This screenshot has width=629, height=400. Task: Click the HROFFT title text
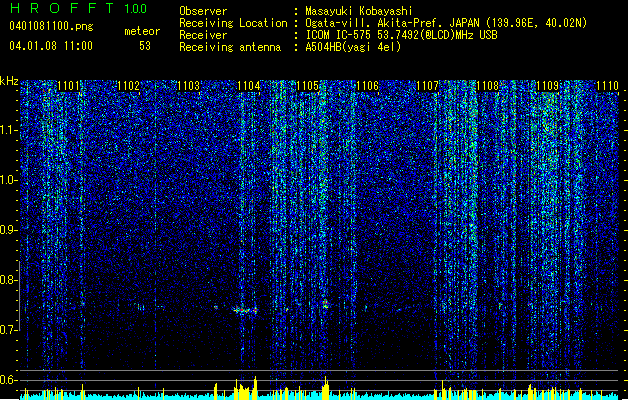61,8
